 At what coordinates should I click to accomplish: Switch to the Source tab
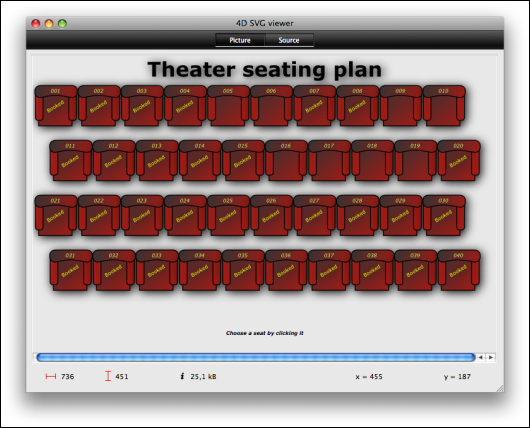click(x=289, y=40)
